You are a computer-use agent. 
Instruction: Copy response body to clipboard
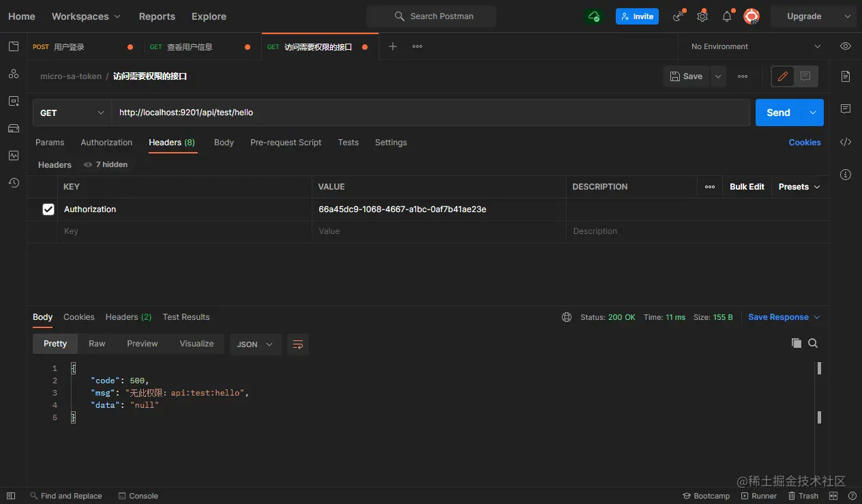coord(796,343)
